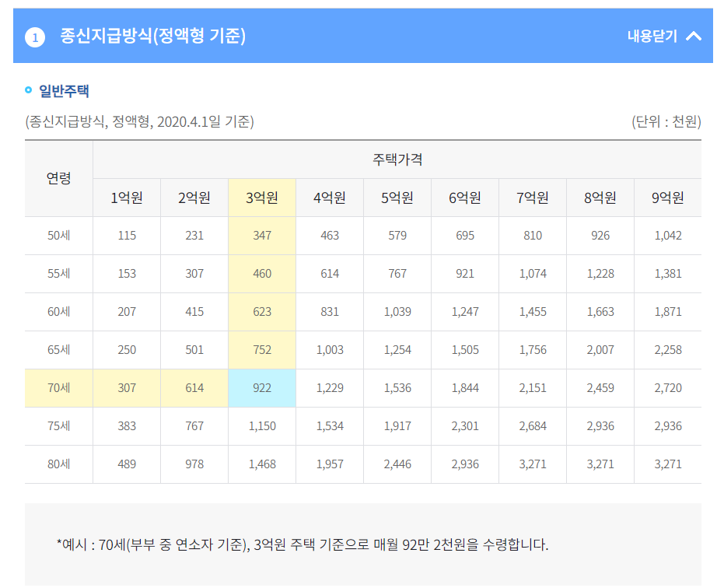Click 307 in the 70세 row

pos(127,388)
